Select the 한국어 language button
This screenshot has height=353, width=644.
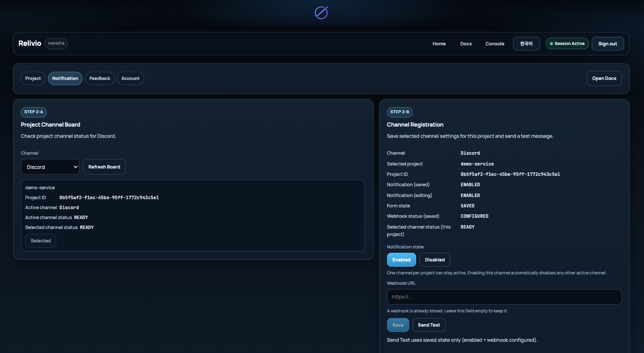tap(526, 43)
